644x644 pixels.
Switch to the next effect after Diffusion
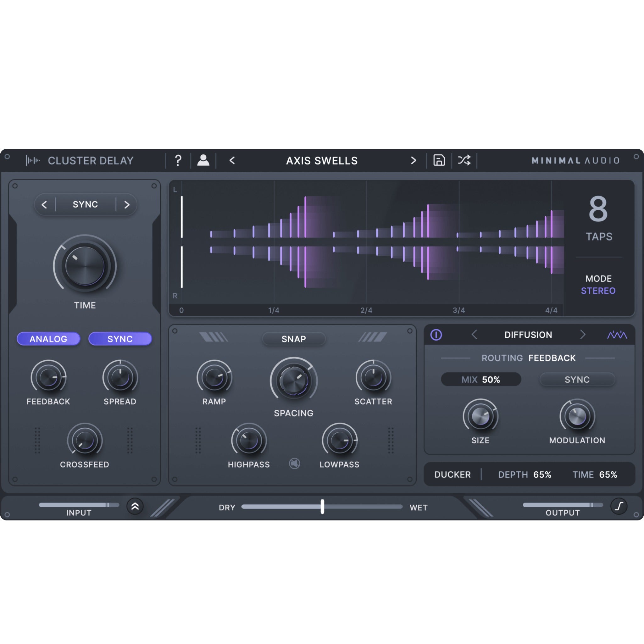tap(583, 335)
